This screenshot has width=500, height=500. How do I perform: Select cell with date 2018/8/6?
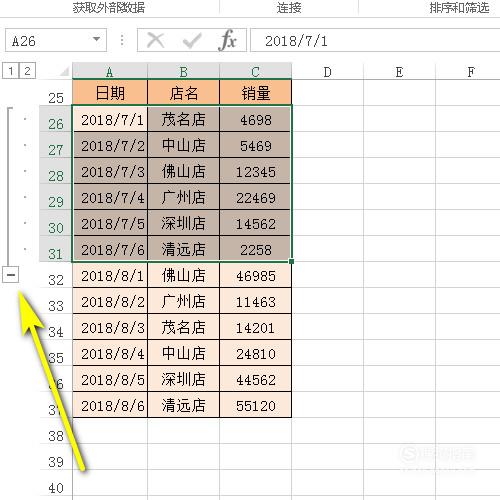(x=110, y=405)
